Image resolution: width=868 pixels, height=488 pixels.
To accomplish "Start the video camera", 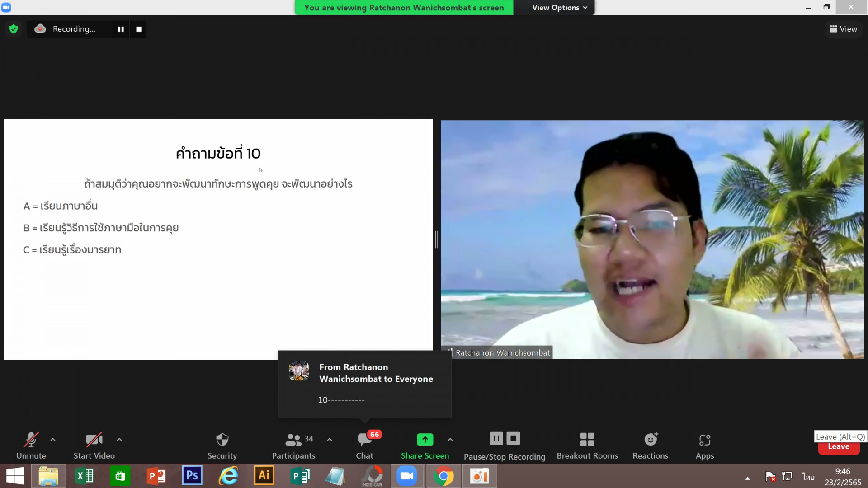I will (94, 446).
